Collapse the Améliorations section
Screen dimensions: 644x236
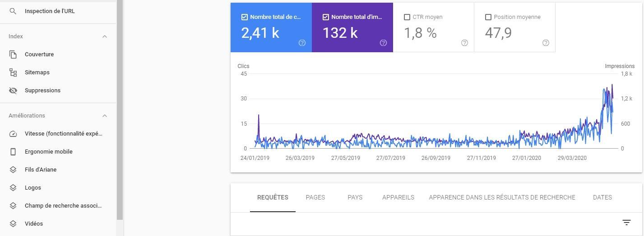pyautogui.click(x=105, y=116)
